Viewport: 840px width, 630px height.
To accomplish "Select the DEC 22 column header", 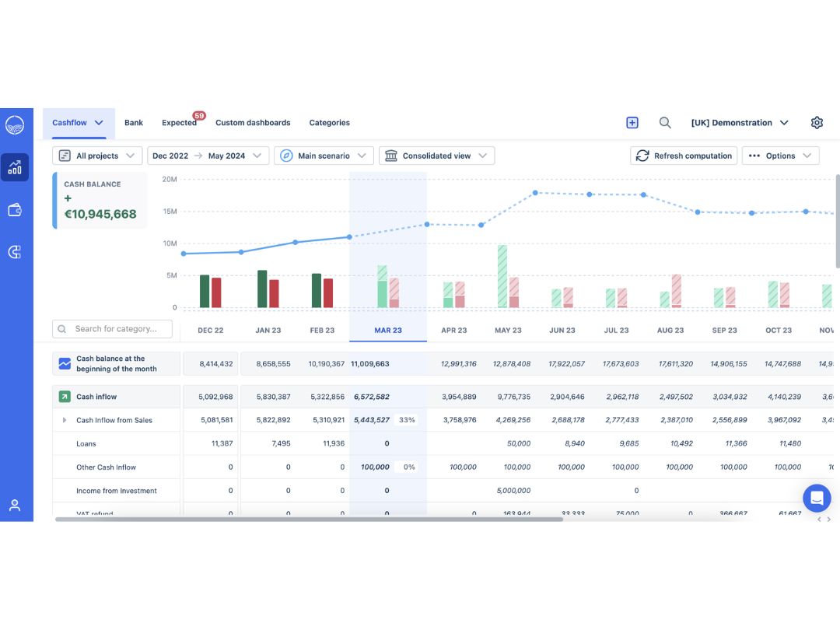I will (x=211, y=331).
